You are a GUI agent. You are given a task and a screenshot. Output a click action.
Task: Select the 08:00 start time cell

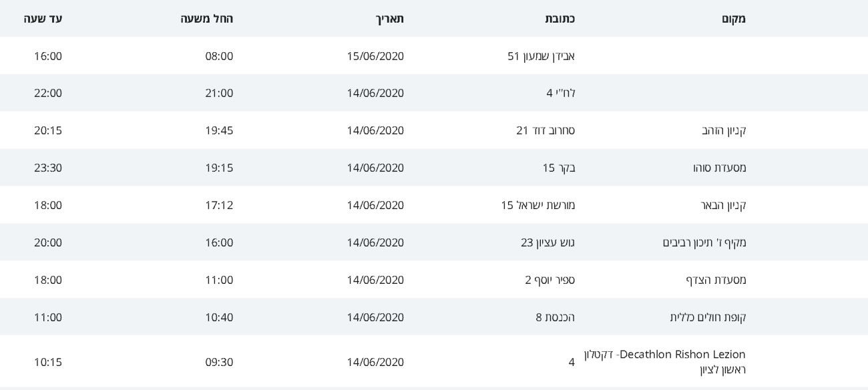coord(219,56)
